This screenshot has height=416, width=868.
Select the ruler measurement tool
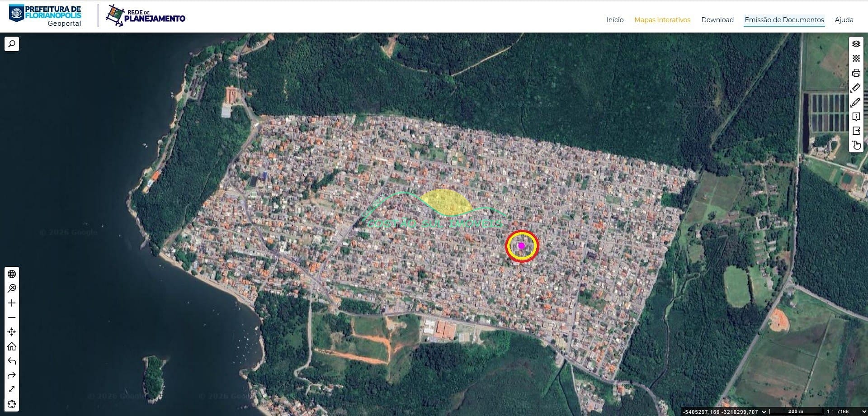coord(856,87)
